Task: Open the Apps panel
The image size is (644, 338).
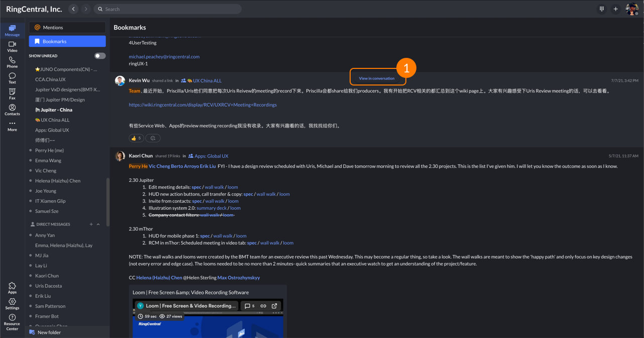Action: 12,288
